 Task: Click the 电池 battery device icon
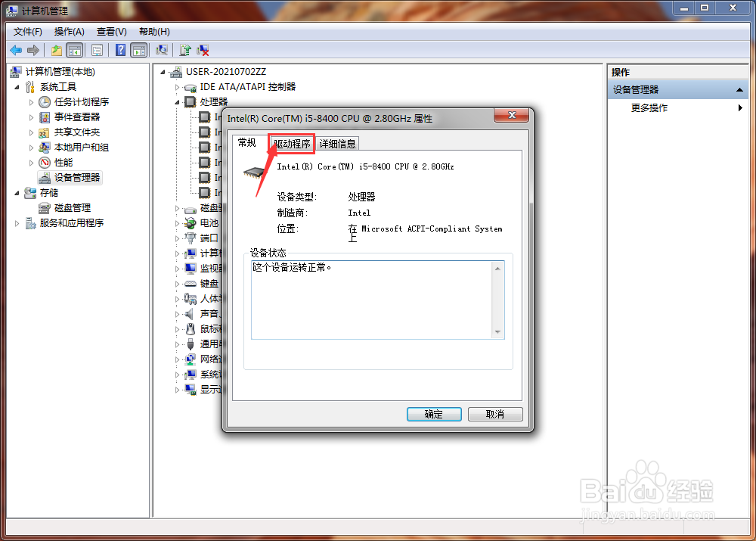[191, 223]
